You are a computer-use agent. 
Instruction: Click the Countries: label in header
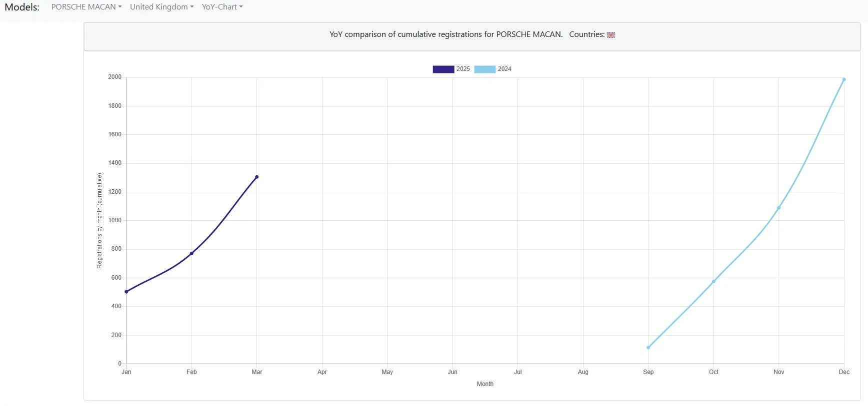586,34
